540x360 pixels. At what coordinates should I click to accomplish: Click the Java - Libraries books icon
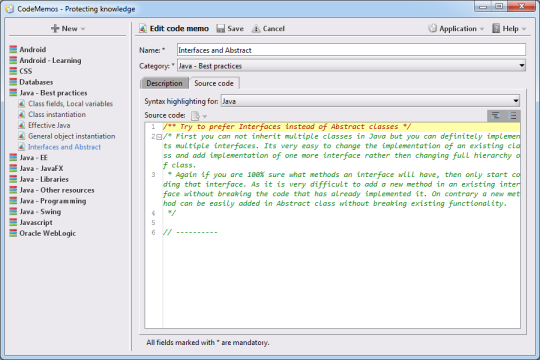(x=13, y=179)
